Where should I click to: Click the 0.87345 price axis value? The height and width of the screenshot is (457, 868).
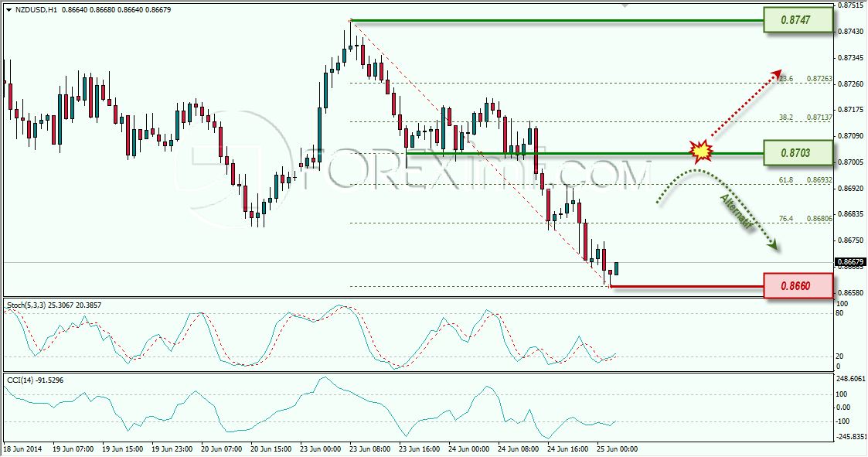pyautogui.click(x=852, y=58)
